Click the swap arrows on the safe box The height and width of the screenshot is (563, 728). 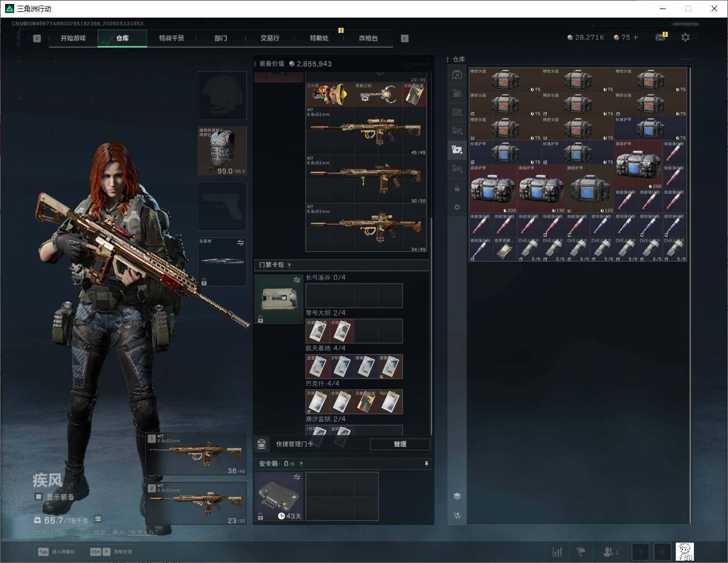click(296, 477)
